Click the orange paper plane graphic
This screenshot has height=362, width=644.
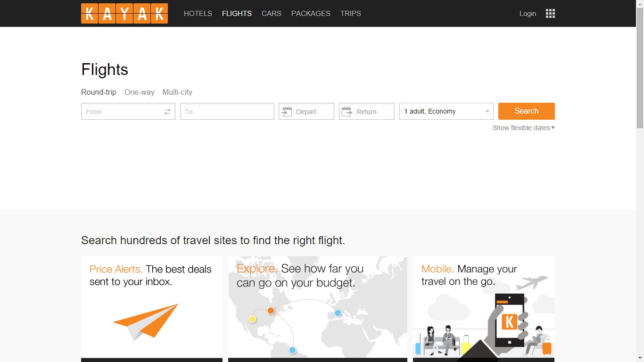click(x=146, y=321)
